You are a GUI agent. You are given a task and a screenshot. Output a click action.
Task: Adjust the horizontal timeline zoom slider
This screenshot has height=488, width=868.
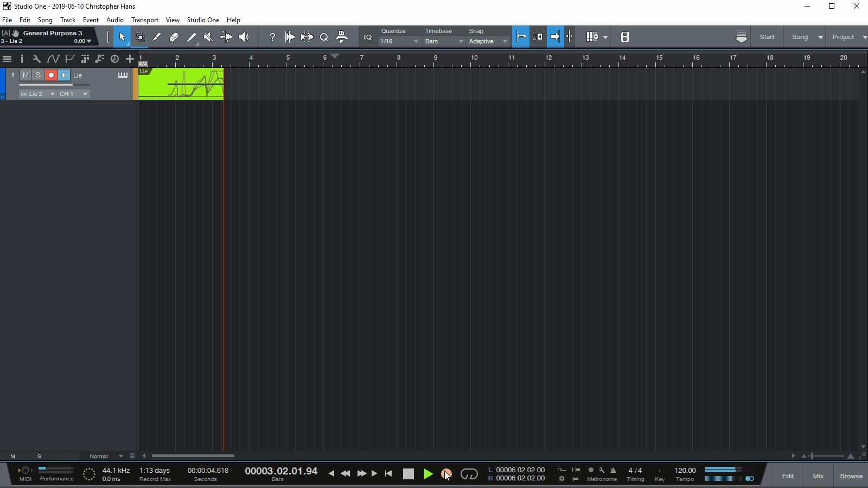(x=827, y=456)
